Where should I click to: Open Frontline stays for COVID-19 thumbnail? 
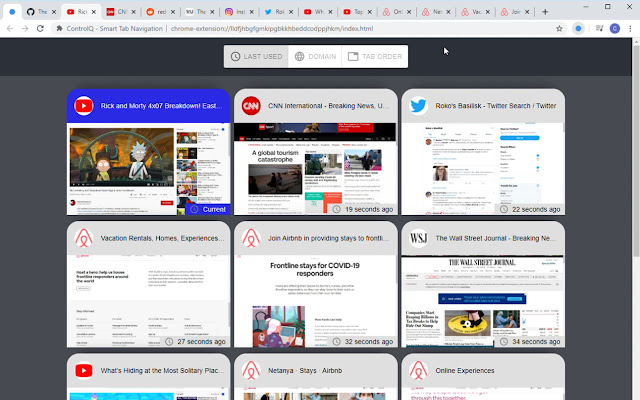pyautogui.click(x=316, y=301)
